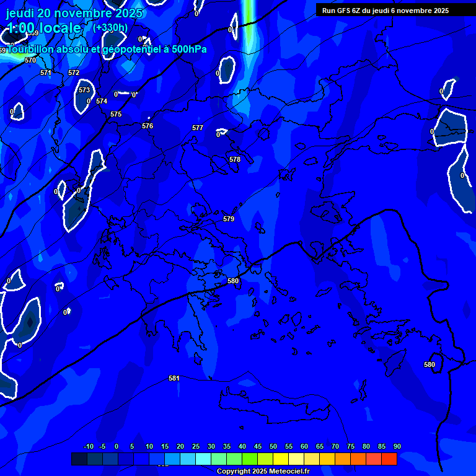Screen dimensions: 476x476
Task: Click the 577 contour label on map
Action: click(198, 128)
